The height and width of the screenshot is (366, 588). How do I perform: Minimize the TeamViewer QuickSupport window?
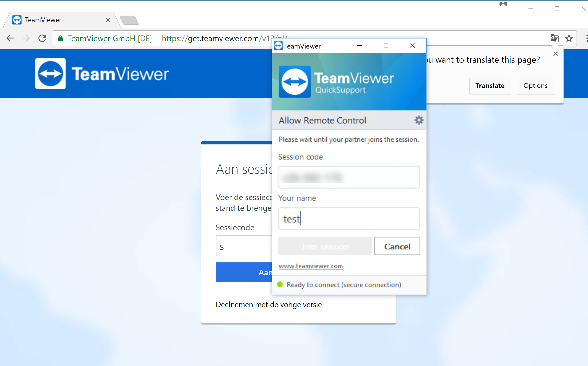pos(359,46)
